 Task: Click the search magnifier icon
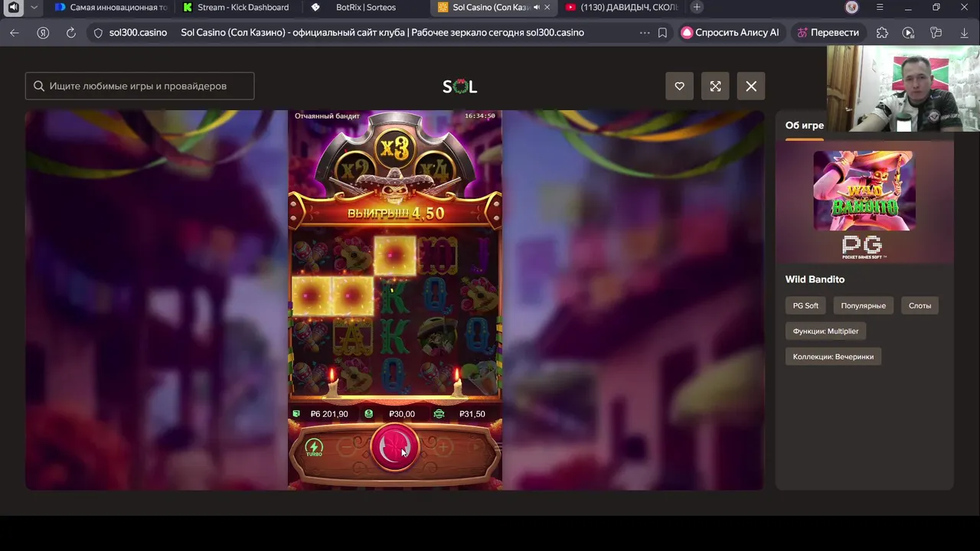[38, 86]
